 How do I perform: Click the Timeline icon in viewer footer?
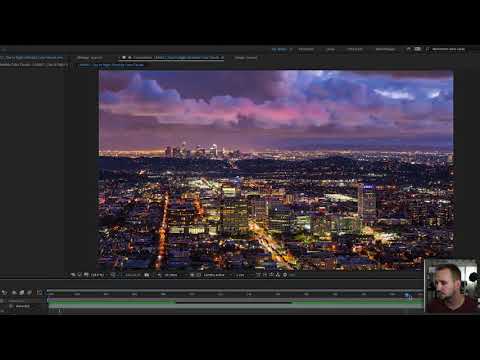tap(271, 275)
